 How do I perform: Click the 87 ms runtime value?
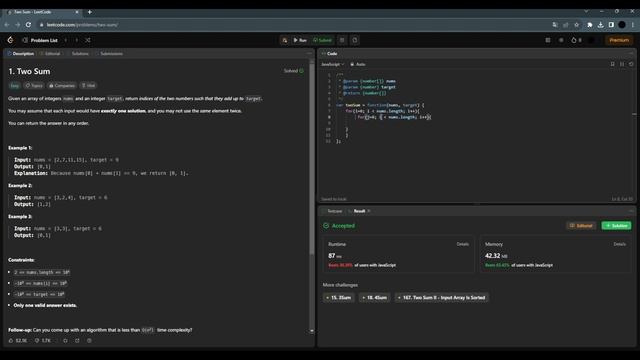click(335, 256)
